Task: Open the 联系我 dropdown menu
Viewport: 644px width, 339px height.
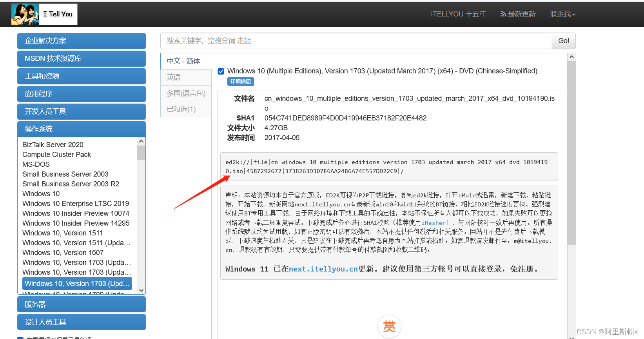Action: [x=562, y=14]
